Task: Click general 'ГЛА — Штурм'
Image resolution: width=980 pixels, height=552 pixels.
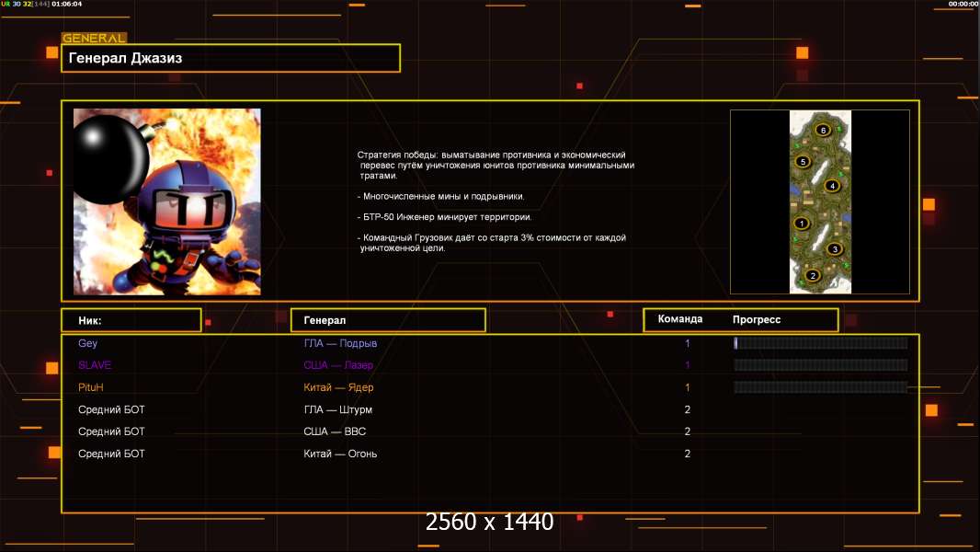Action: (x=337, y=409)
